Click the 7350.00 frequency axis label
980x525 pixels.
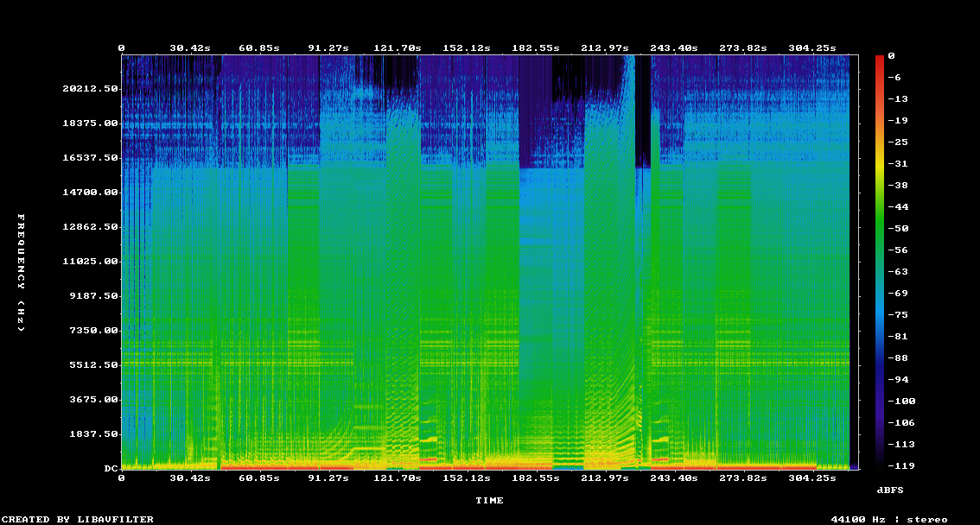pos(92,331)
